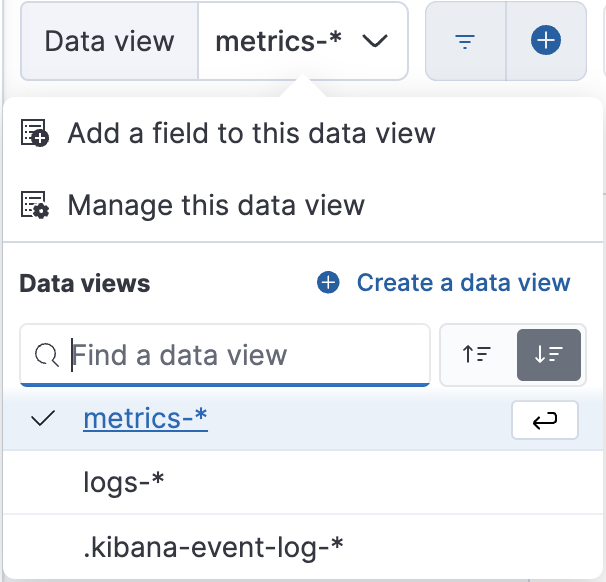This screenshot has height=582, width=606.
Task: Focus the Find a data view search field
Action: pos(225,355)
